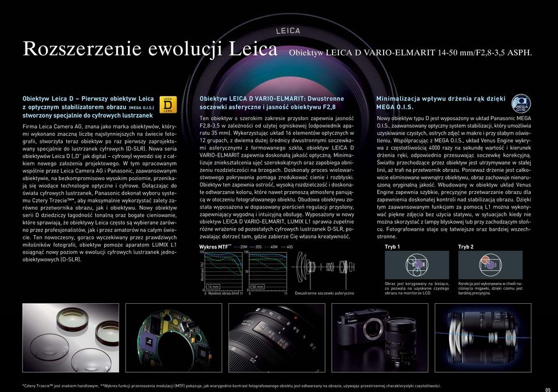Open the glass lens elements photo

[71, 337]
